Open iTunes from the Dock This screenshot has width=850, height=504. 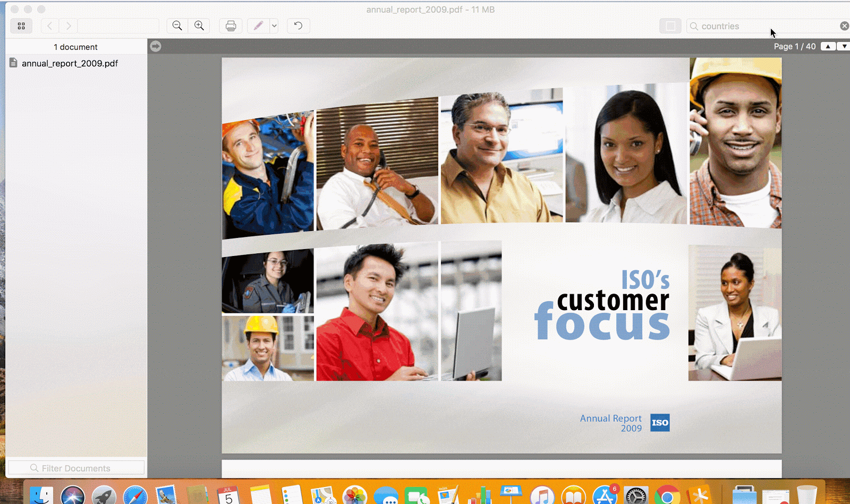coord(542,496)
